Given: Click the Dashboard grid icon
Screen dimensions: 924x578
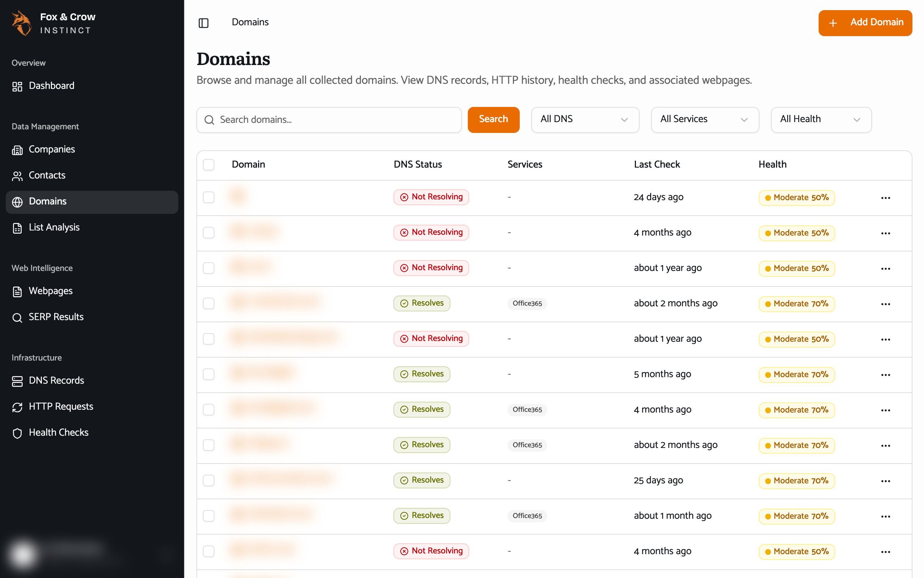Looking at the screenshot, I should point(17,86).
